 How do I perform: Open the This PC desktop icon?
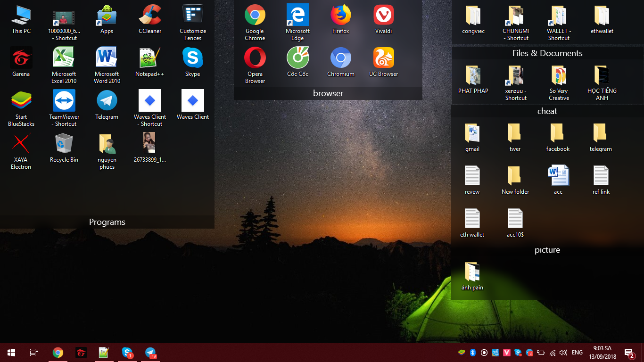coord(21,20)
